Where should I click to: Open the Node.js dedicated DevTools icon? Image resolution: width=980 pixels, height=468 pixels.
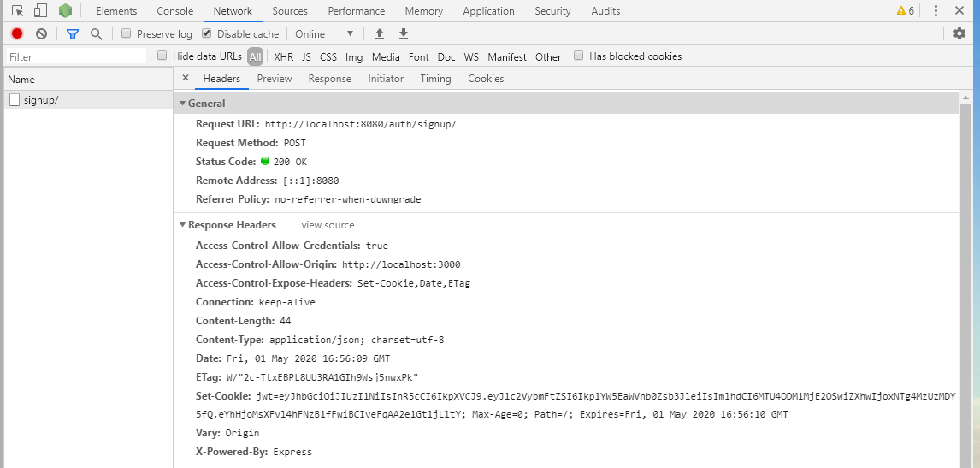(65, 10)
